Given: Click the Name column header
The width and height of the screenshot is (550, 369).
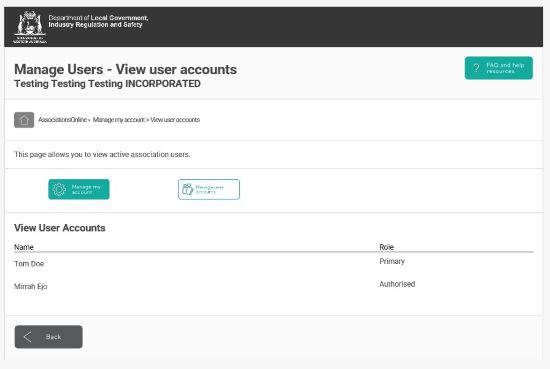Looking at the screenshot, I should pyautogui.click(x=24, y=247).
